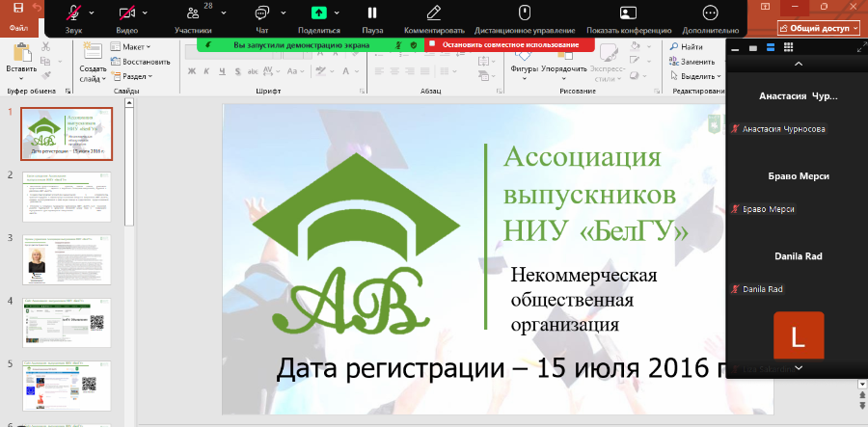Click Показать конференцию icon

(x=628, y=13)
